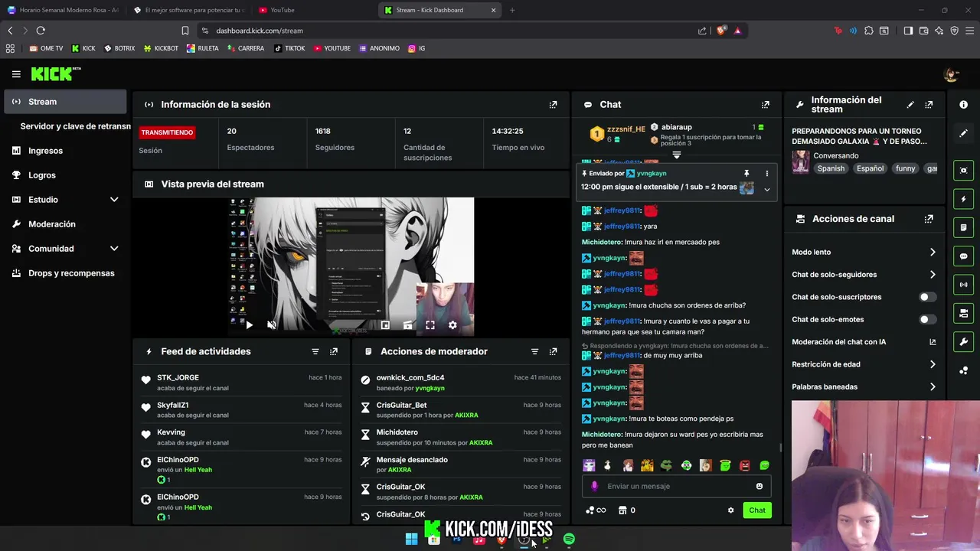Screen dimensions: 980x551
Task: Toggle the chat bubble widget icon in sidebar
Action: coord(963,256)
